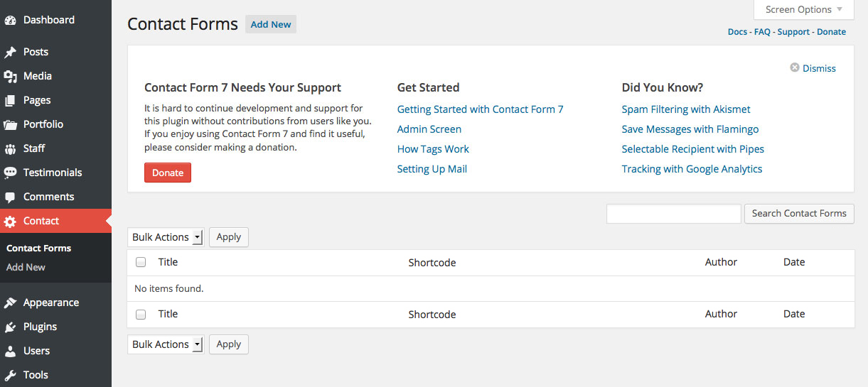Click the Plugins plug icon

point(10,327)
